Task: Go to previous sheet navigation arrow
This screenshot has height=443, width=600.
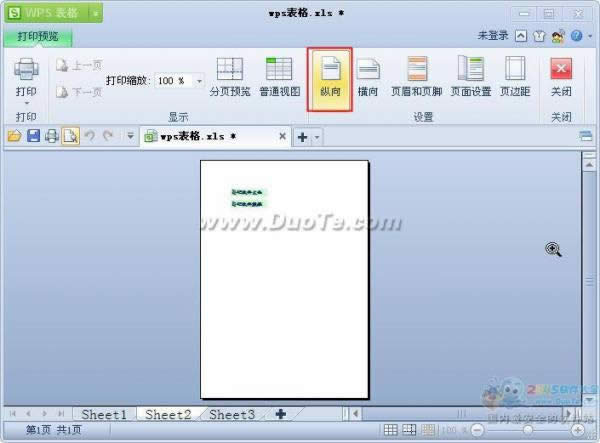Action: pyautogui.click(x=28, y=414)
